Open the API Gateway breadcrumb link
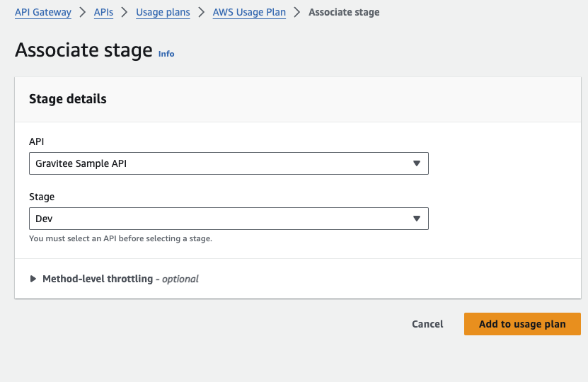588x382 pixels. (43, 12)
